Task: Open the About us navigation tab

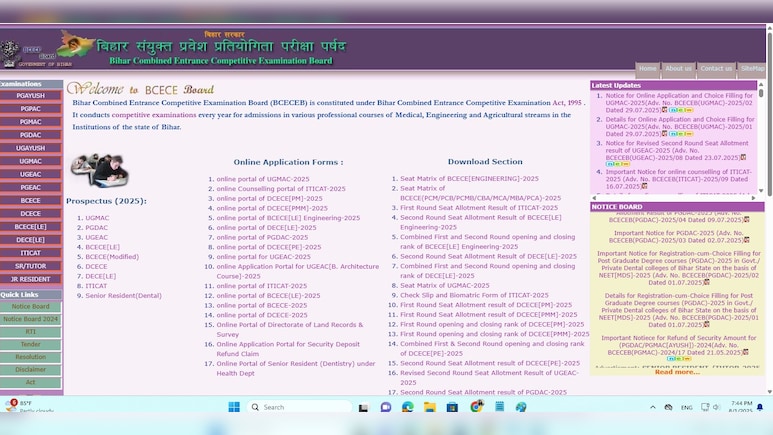Action: tap(678, 69)
